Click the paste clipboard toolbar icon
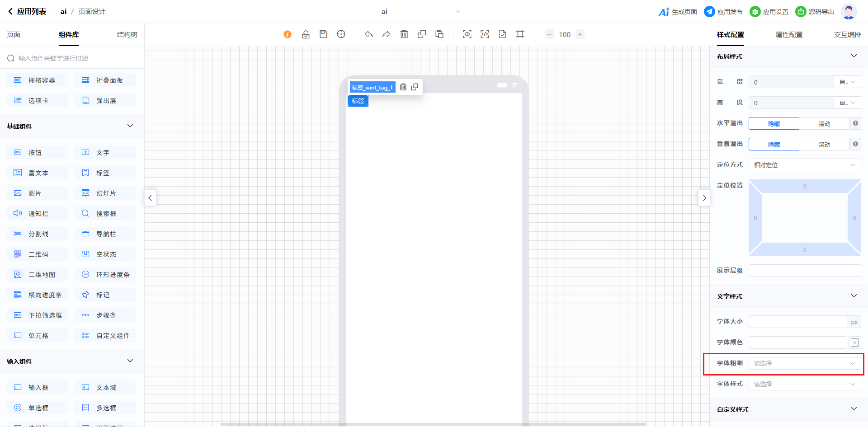The image size is (868, 427). pos(439,34)
